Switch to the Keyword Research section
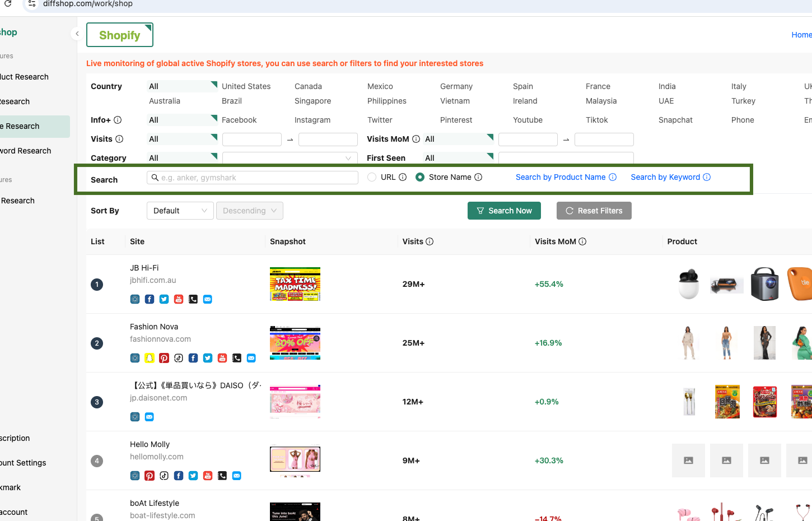Viewport: 812px width, 521px height. [26, 151]
